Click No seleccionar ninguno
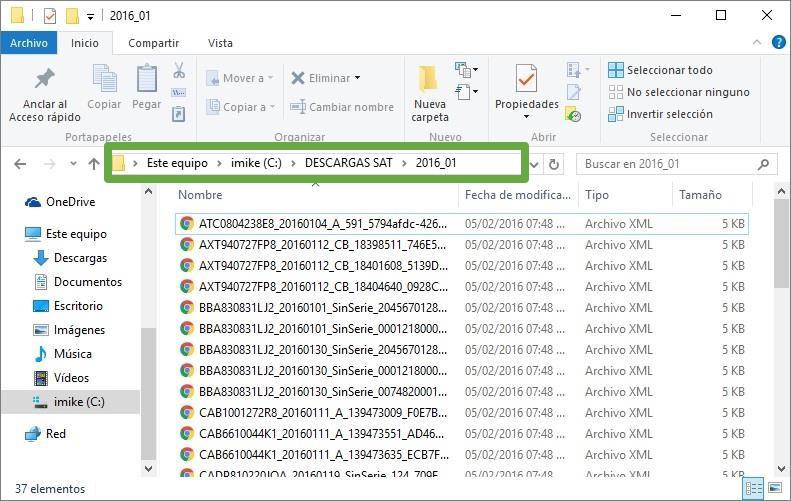 point(679,92)
